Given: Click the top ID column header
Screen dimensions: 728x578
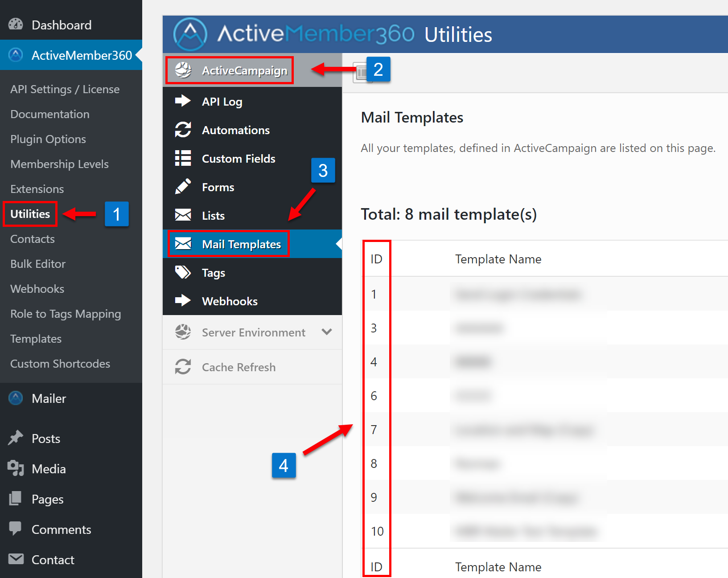Looking at the screenshot, I should (376, 259).
